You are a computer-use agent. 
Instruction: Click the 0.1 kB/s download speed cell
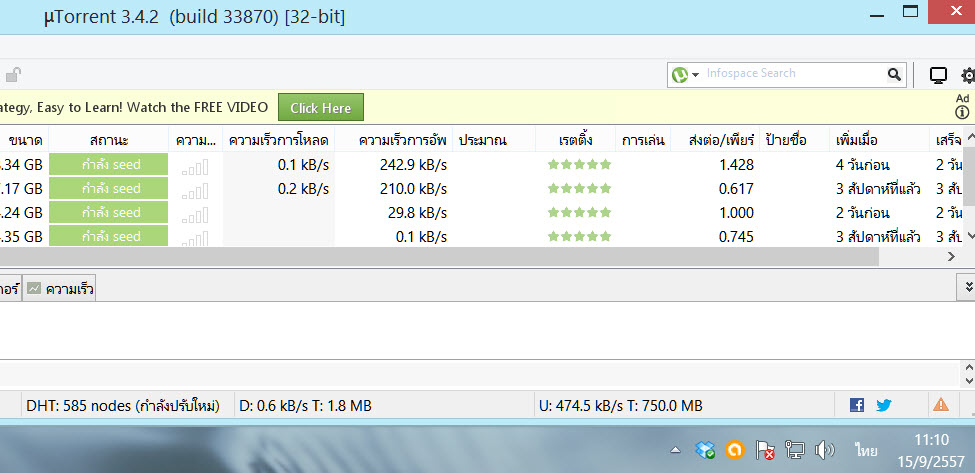coord(303,165)
